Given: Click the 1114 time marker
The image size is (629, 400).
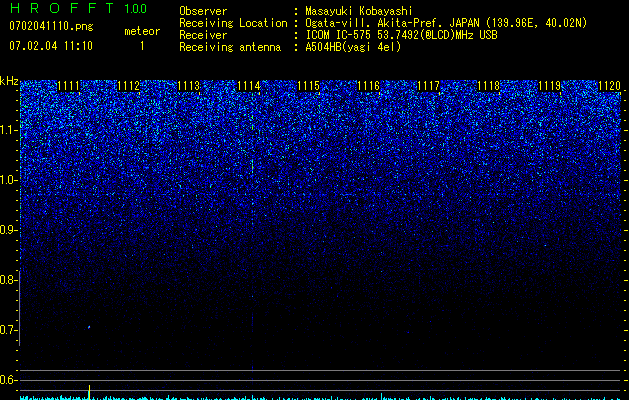Looking at the screenshot, I should [x=249, y=86].
